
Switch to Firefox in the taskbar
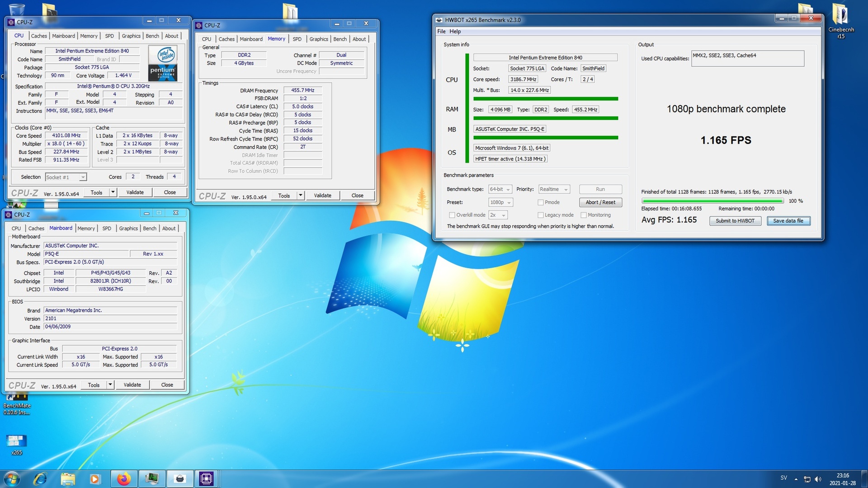124,479
